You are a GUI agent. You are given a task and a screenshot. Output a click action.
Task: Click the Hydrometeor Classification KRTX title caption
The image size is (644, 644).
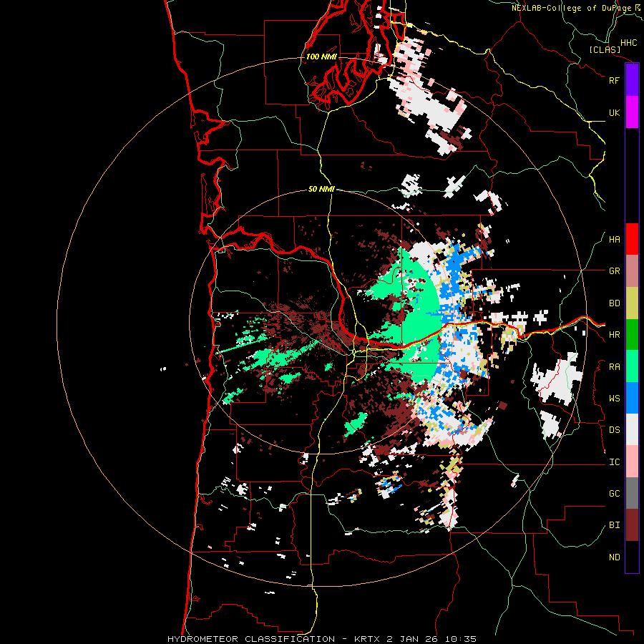click(322, 639)
